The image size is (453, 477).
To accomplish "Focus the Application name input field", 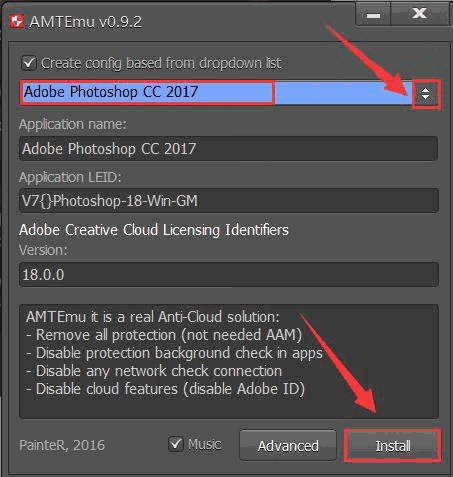I will pyautogui.click(x=228, y=148).
